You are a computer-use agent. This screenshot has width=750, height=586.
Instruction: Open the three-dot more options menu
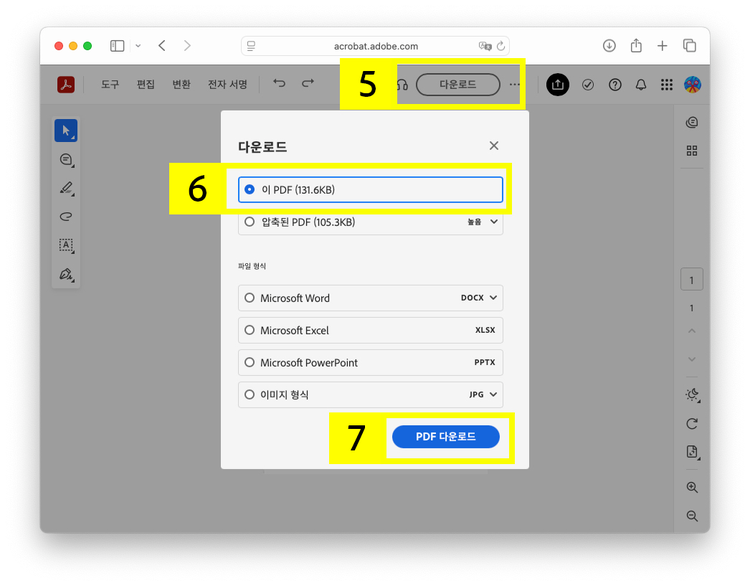click(x=514, y=85)
